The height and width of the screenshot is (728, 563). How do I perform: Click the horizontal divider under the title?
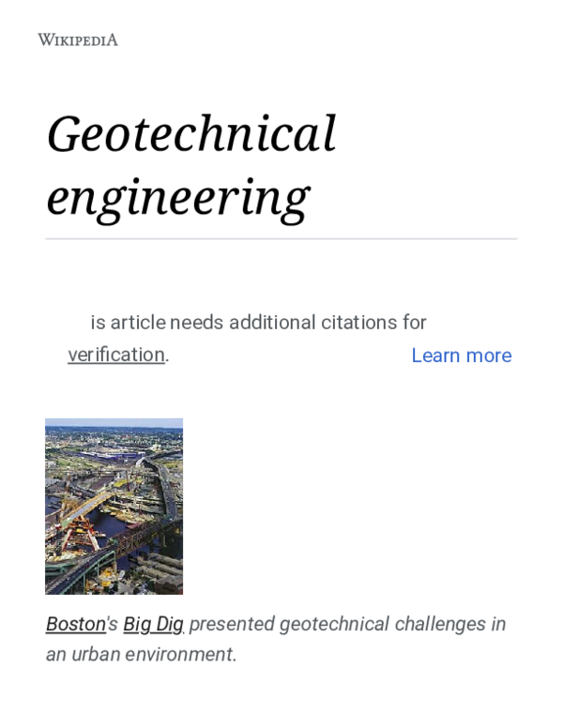[281, 239]
